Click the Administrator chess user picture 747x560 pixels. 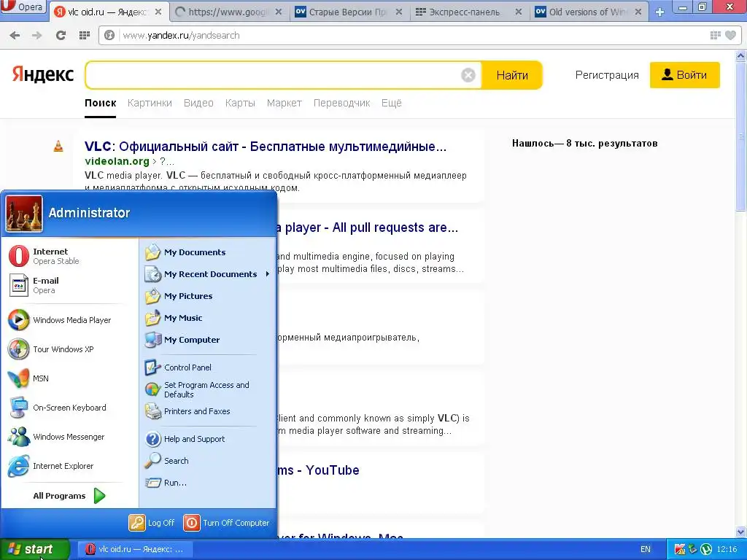click(x=24, y=214)
